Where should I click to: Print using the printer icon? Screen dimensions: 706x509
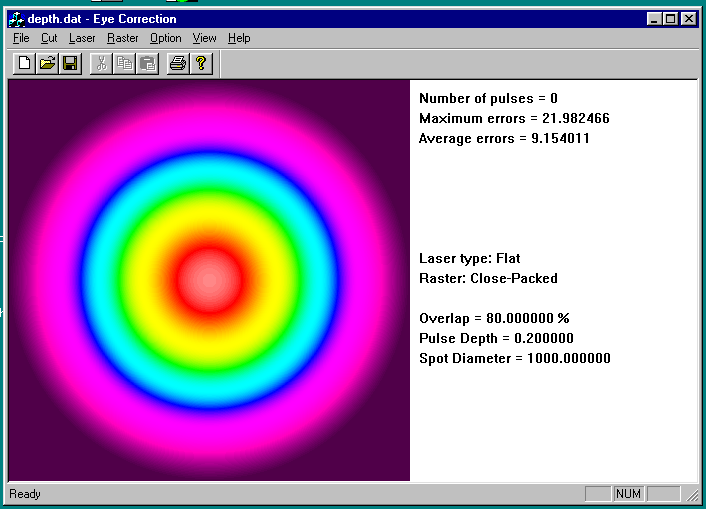178,64
